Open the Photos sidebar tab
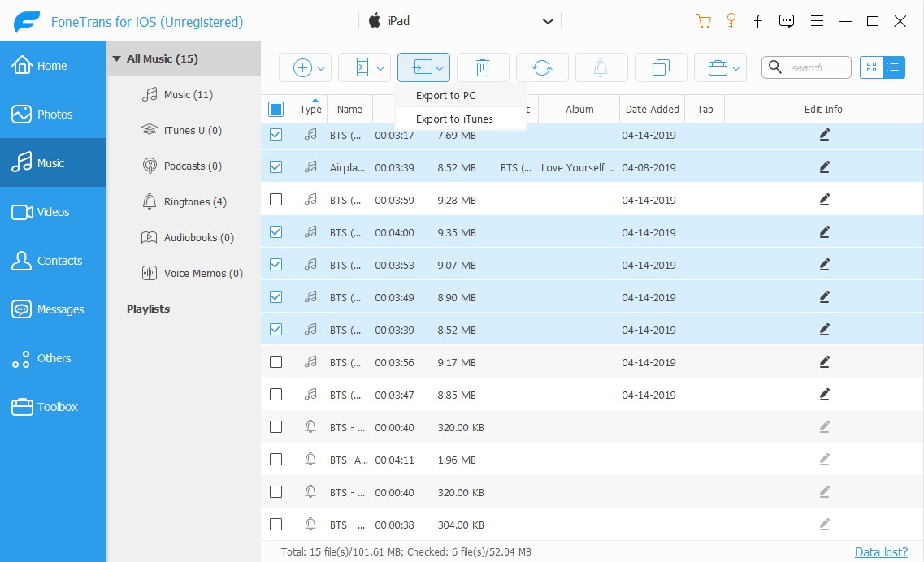The width and height of the screenshot is (924, 562). [x=53, y=115]
